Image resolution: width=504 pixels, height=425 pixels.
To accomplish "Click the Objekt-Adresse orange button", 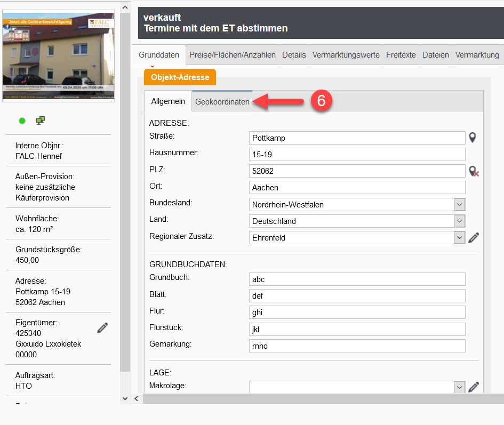I will coord(180,77).
